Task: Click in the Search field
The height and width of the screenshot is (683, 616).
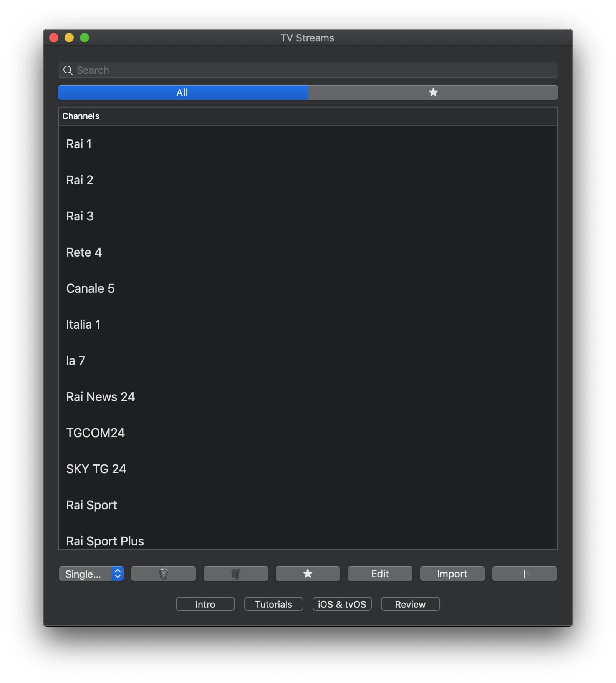Action: (x=307, y=70)
